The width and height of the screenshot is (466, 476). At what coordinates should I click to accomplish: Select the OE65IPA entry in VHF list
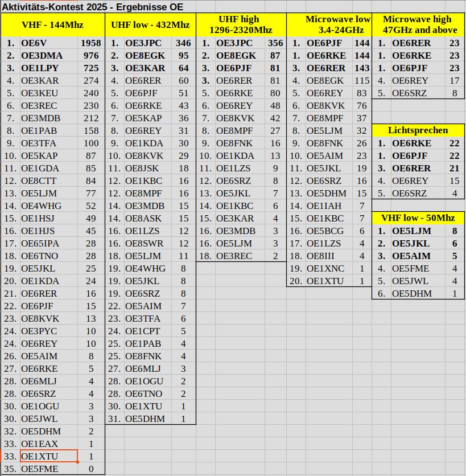[48, 244]
